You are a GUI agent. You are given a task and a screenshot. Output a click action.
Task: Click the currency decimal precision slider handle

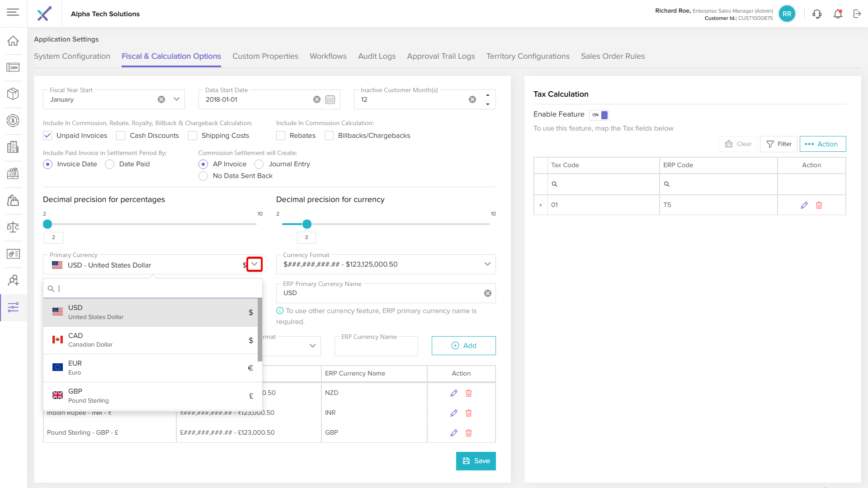click(307, 224)
